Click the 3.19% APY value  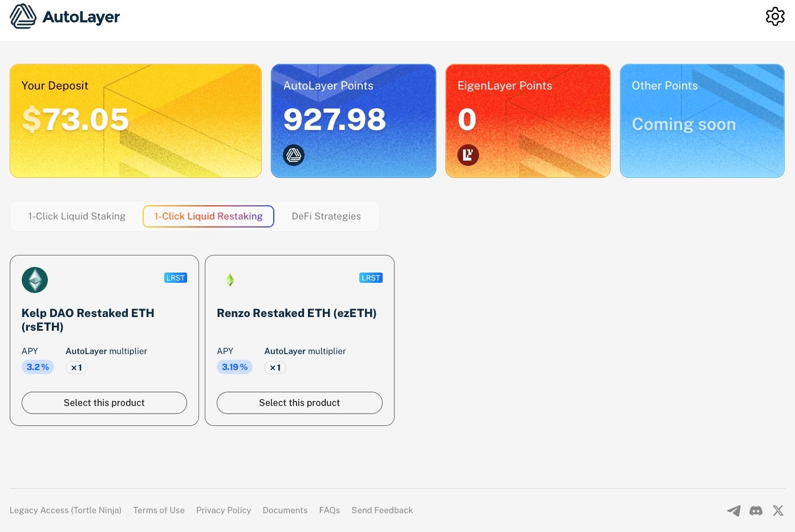coord(234,367)
